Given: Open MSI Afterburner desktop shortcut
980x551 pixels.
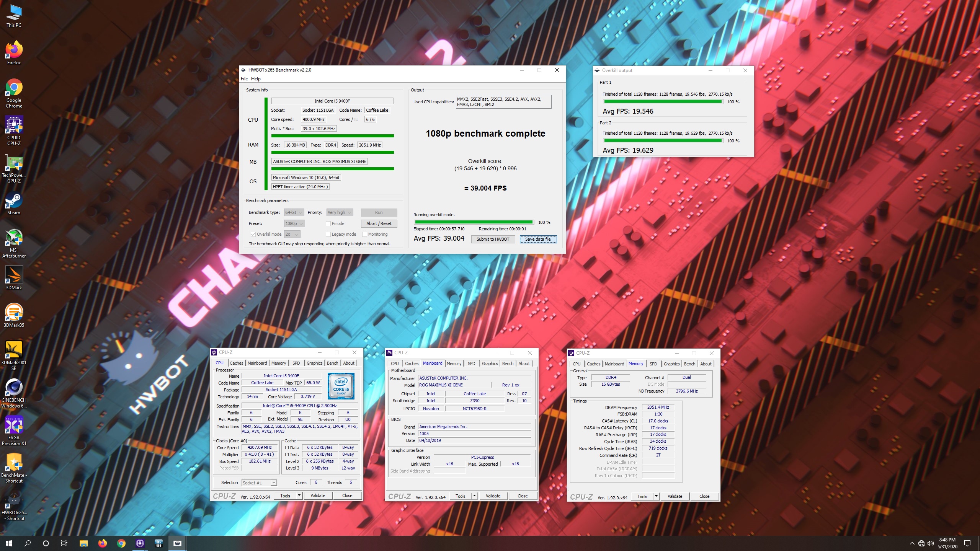Looking at the screenshot, I should [x=14, y=243].
